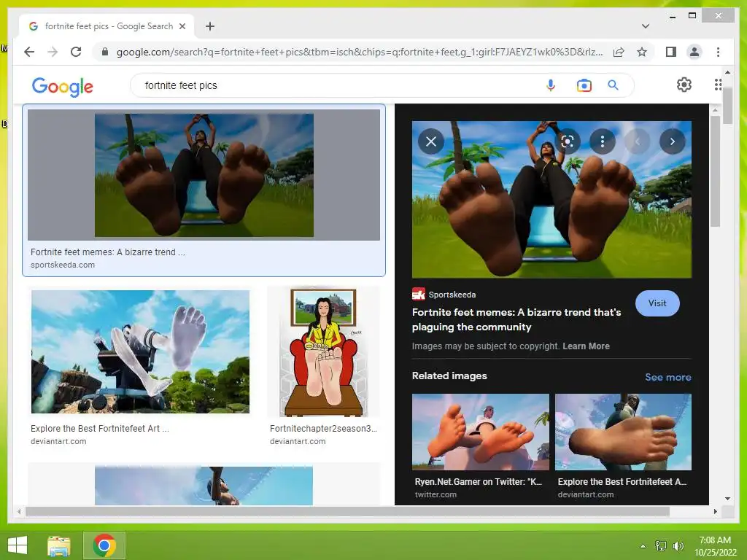Click the forward navigation arrow

pyautogui.click(x=53, y=52)
